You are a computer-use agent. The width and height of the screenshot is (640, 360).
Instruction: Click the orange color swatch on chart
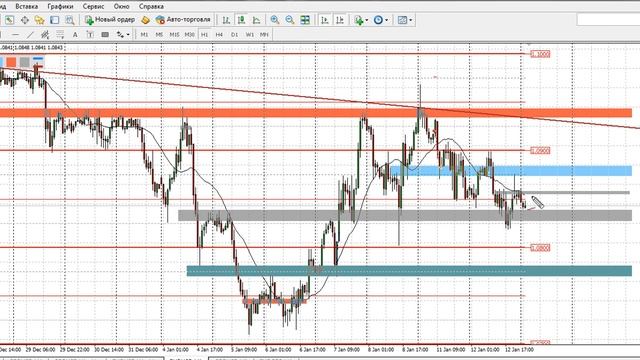point(11,62)
